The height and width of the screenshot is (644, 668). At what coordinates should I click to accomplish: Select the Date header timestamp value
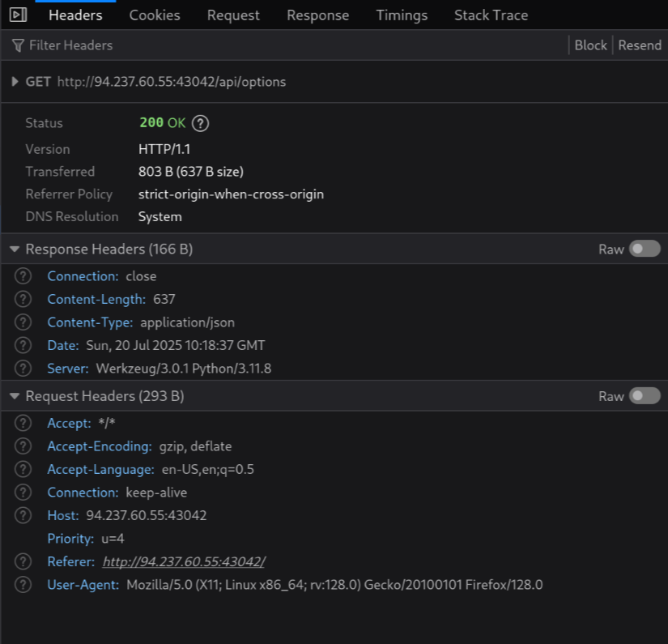tap(176, 345)
